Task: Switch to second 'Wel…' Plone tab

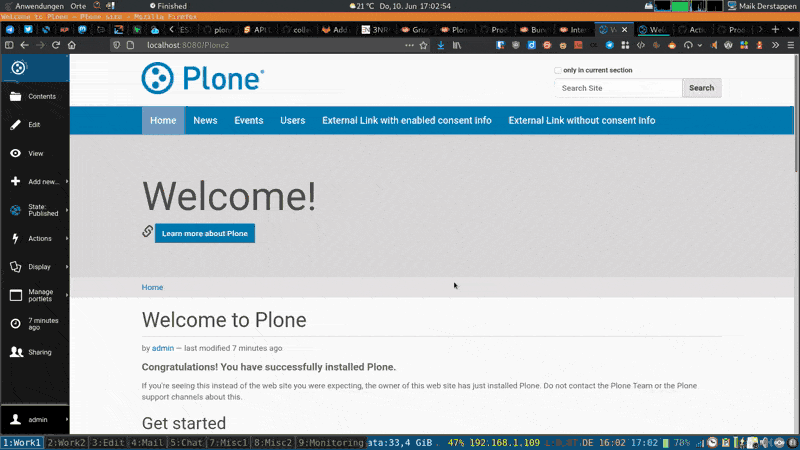Action: (654, 30)
